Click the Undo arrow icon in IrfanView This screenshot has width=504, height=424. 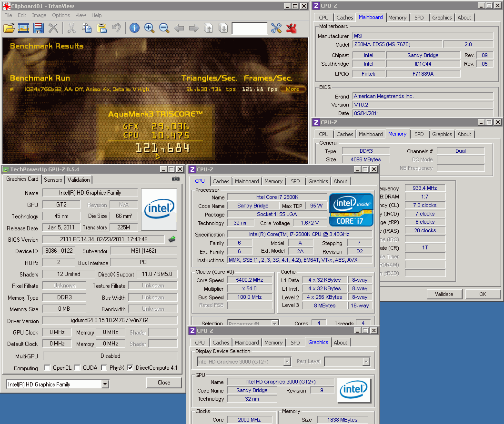(116, 28)
